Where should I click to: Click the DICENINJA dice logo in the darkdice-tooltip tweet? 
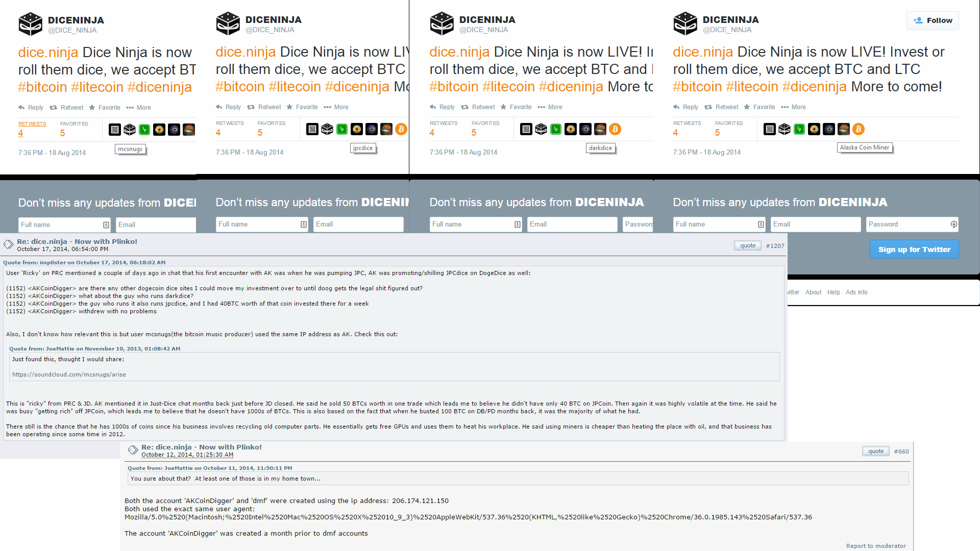pyautogui.click(x=442, y=23)
